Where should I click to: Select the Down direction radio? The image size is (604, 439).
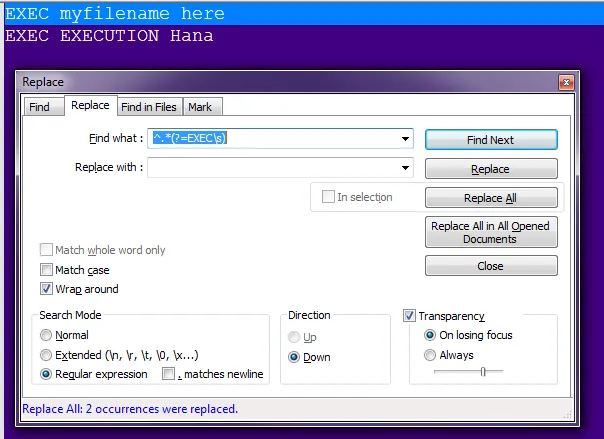coord(294,357)
